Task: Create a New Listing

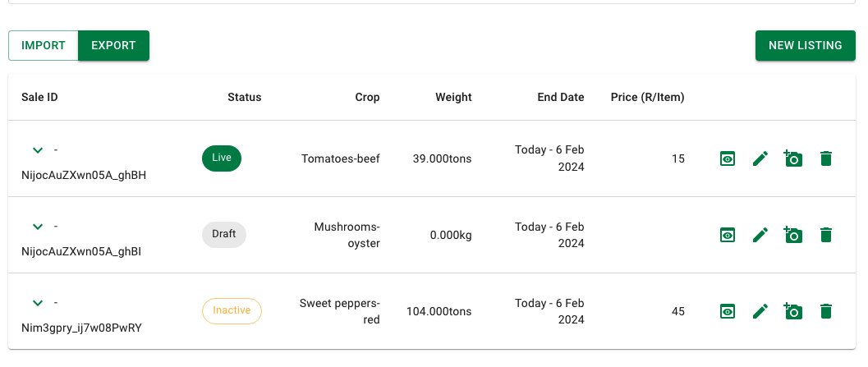Action: click(806, 45)
